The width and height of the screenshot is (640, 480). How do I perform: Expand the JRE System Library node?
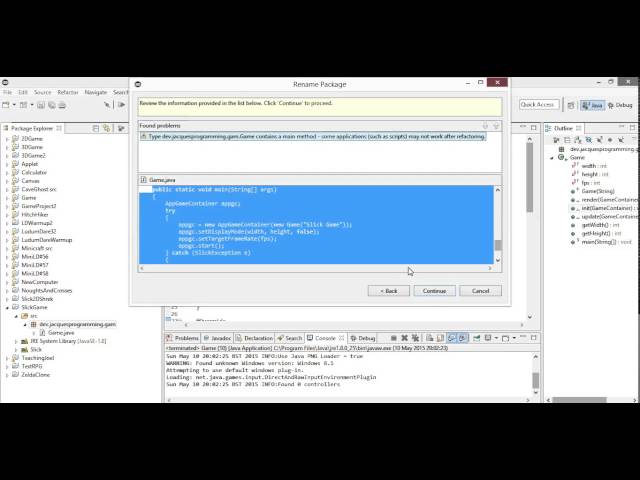coord(16,341)
